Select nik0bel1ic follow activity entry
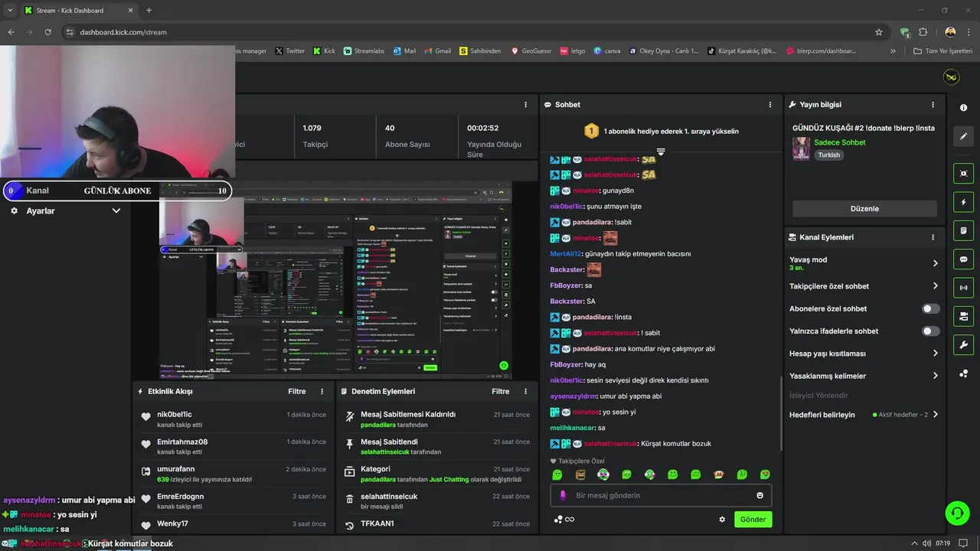The image size is (980, 551). pyautogui.click(x=234, y=419)
